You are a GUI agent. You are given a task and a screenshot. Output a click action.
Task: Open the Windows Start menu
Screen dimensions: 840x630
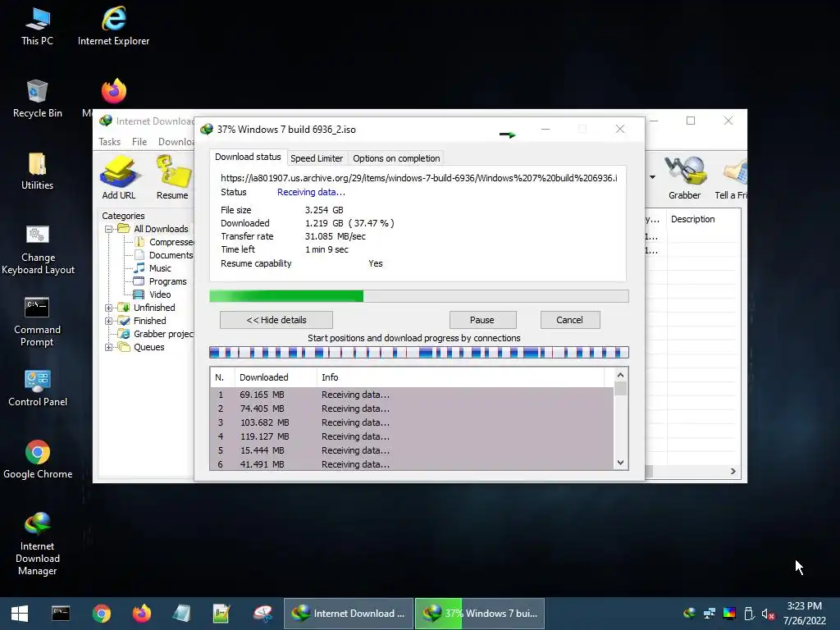(20, 614)
